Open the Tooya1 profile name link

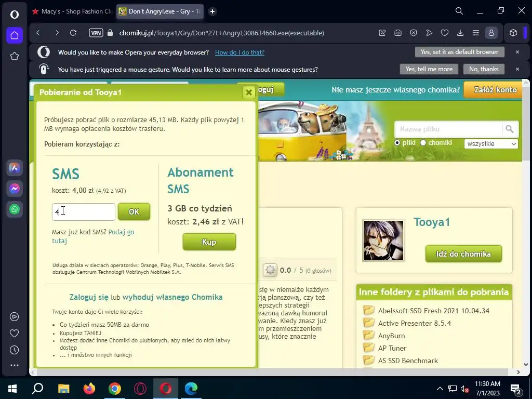pos(432,222)
